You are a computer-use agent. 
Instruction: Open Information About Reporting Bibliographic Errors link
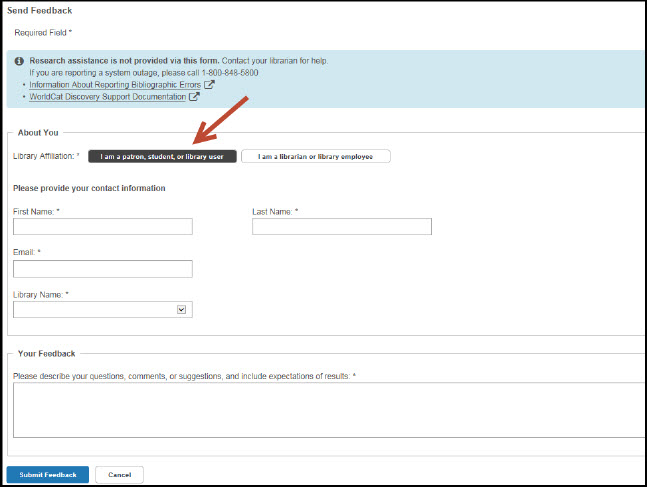(115, 85)
